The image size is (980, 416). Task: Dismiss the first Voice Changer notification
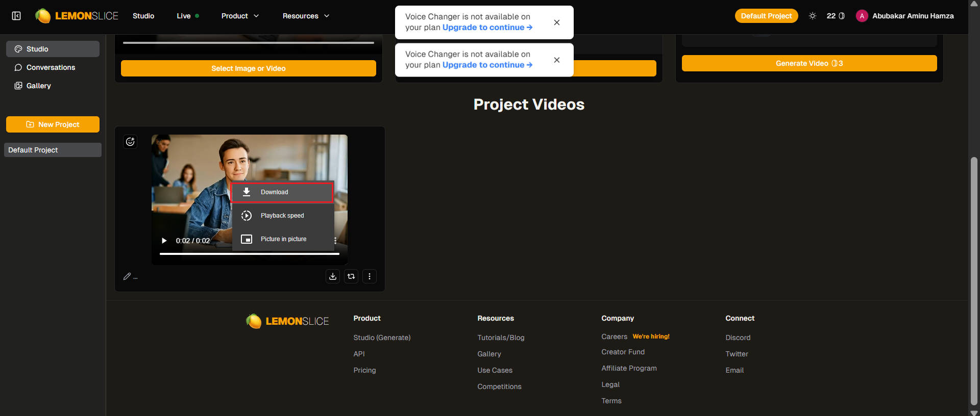557,22
